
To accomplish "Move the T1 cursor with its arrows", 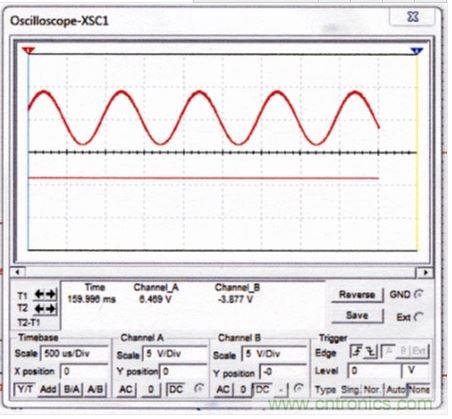I will (45, 294).
